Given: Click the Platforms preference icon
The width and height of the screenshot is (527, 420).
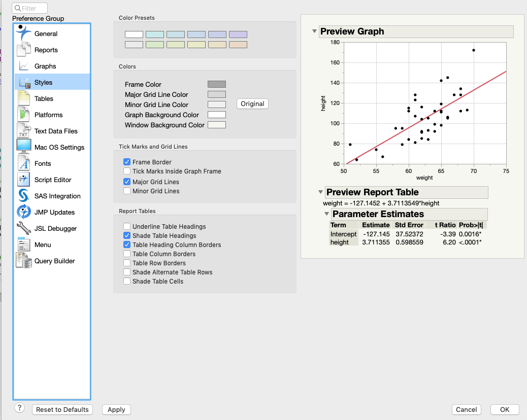Looking at the screenshot, I should point(23,115).
